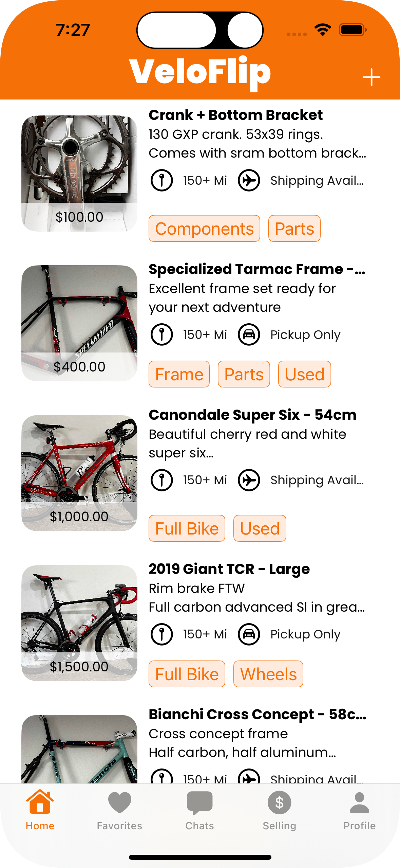Select the Frame tag on Tarmac listing
This screenshot has width=400, height=868.
[179, 374]
